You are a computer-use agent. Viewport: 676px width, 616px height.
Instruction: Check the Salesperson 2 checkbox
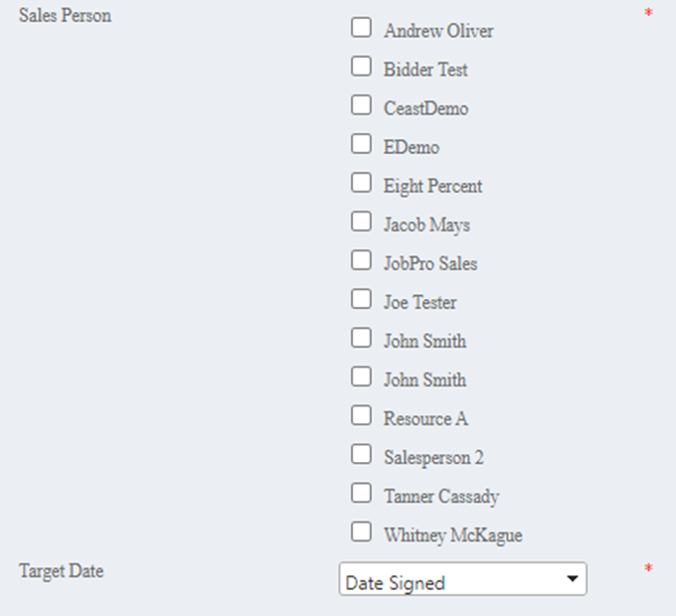pyautogui.click(x=361, y=454)
